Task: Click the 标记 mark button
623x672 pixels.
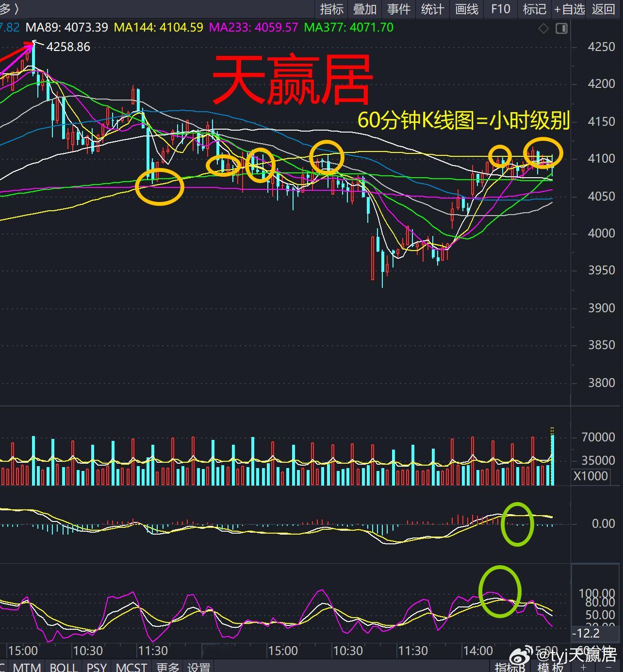Action: tap(534, 9)
